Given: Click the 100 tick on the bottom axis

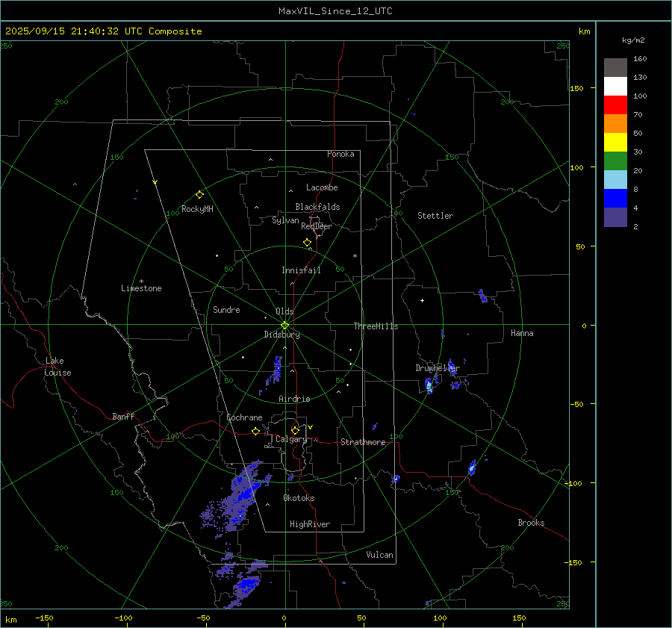Looking at the screenshot, I should point(440,618).
